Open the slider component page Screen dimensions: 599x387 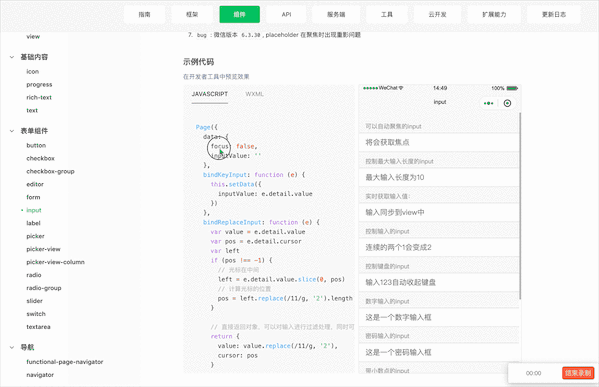click(34, 301)
